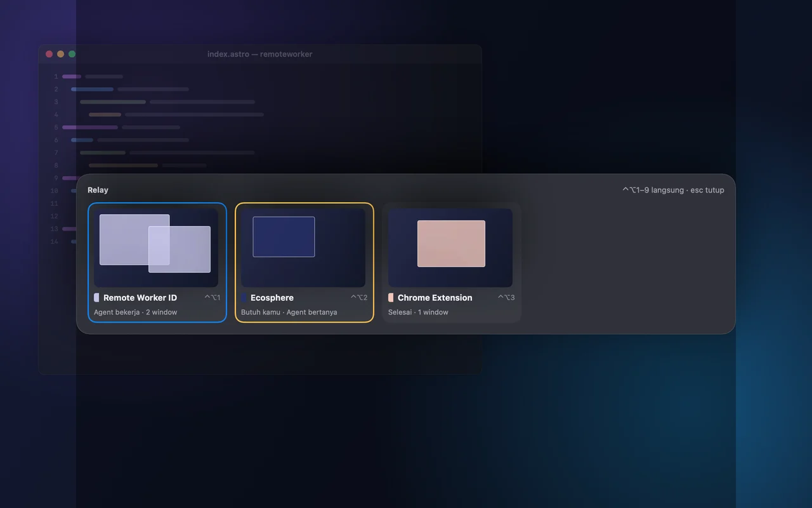This screenshot has width=812, height=508.
Task: Click the 'Butuh kamu · Agent bertanya' status
Action: point(289,312)
